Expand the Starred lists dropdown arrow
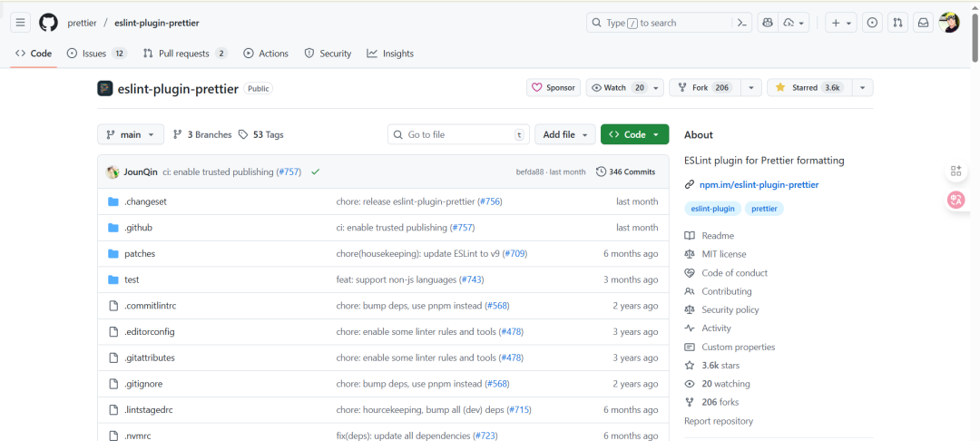The width and height of the screenshot is (980, 441). click(863, 88)
